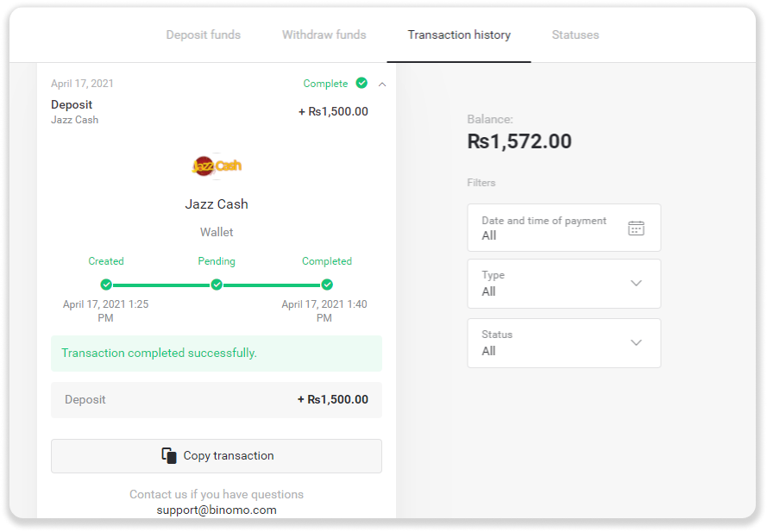Click the green Complete checkmark icon
This screenshot has width=767, height=532.
pos(361,84)
